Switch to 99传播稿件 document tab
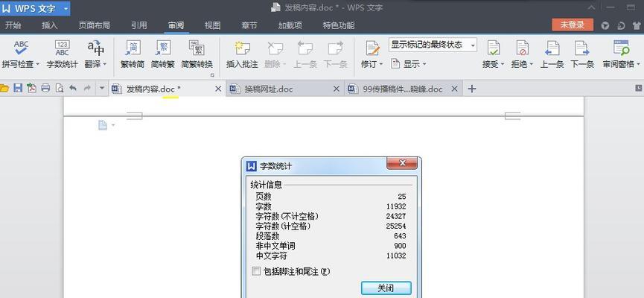This screenshot has height=298, width=644. click(403, 89)
